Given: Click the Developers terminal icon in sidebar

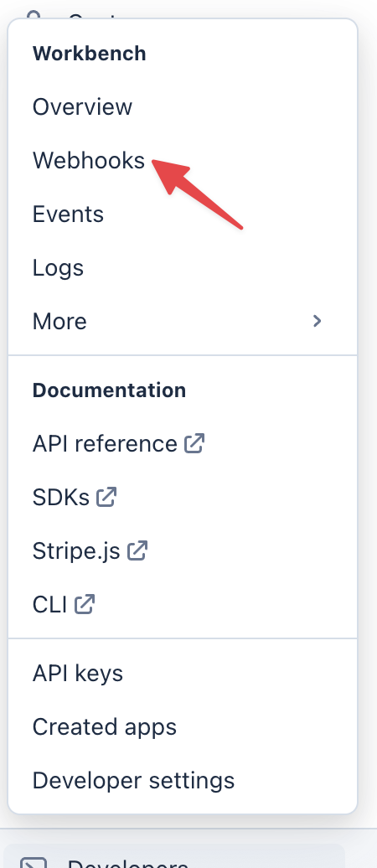Looking at the screenshot, I should (x=34, y=862).
